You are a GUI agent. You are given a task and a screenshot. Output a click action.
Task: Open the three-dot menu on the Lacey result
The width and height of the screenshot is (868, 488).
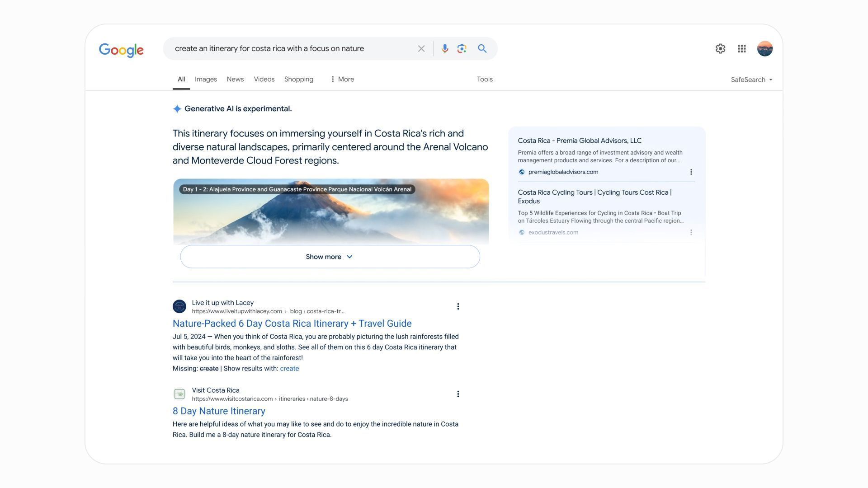click(458, 306)
